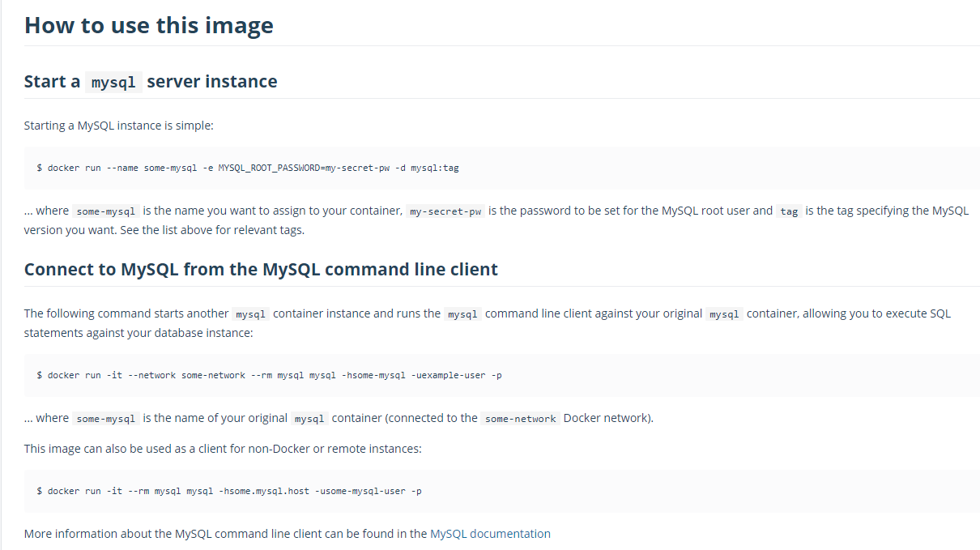Viewport: 980px width, 550px height.
Task: Click the "mysql" code label in the Start heading
Action: (x=113, y=83)
